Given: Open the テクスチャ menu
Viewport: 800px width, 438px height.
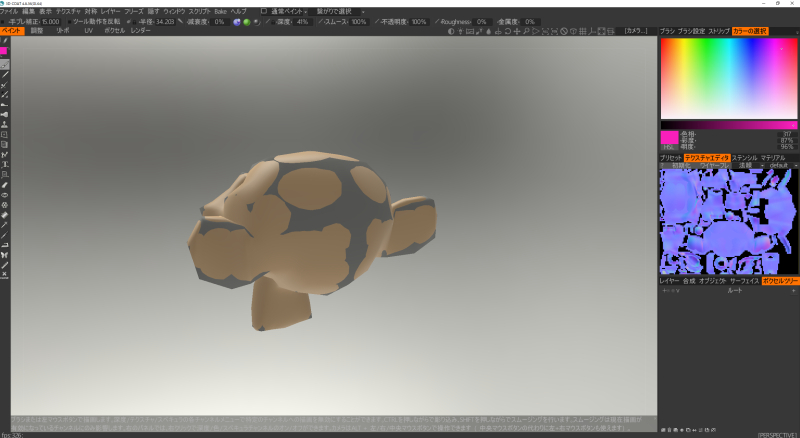Looking at the screenshot, I should coord(68,10).
